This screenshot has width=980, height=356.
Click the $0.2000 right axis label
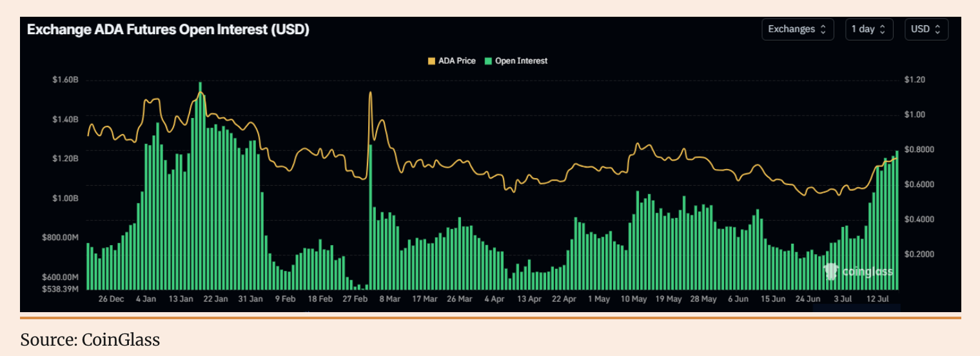[x=917, y=254]
